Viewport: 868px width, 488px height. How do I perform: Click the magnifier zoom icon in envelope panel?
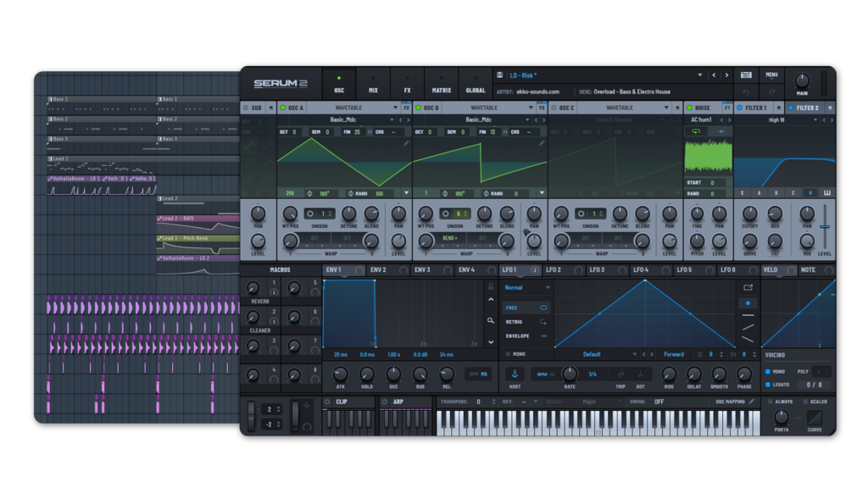coord(490,320)
